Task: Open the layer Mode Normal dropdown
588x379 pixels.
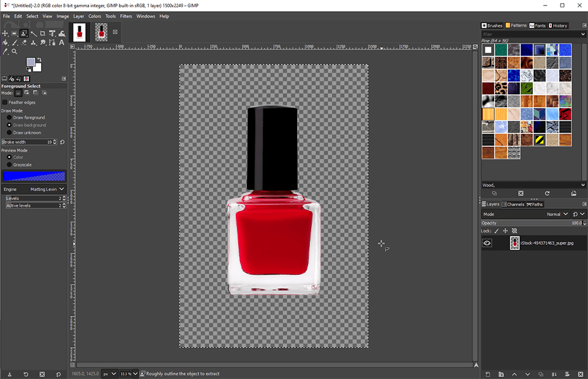Action: click(x=557, y=214)
